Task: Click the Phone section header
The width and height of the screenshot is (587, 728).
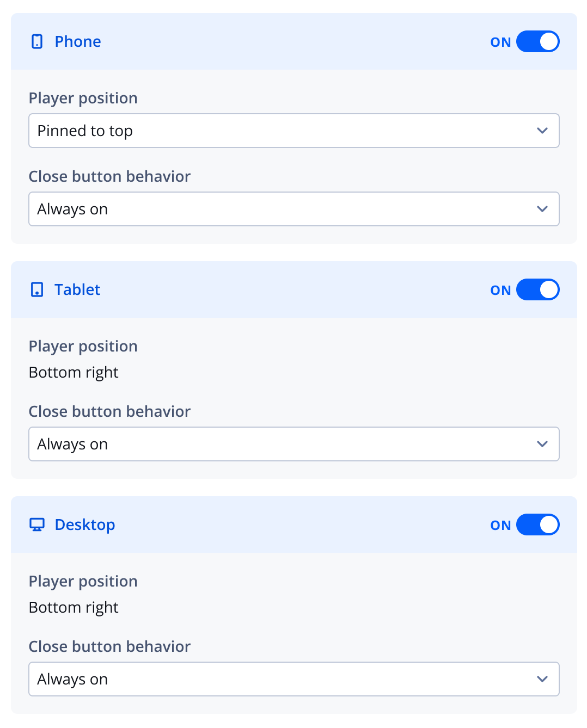Action: 77,41
